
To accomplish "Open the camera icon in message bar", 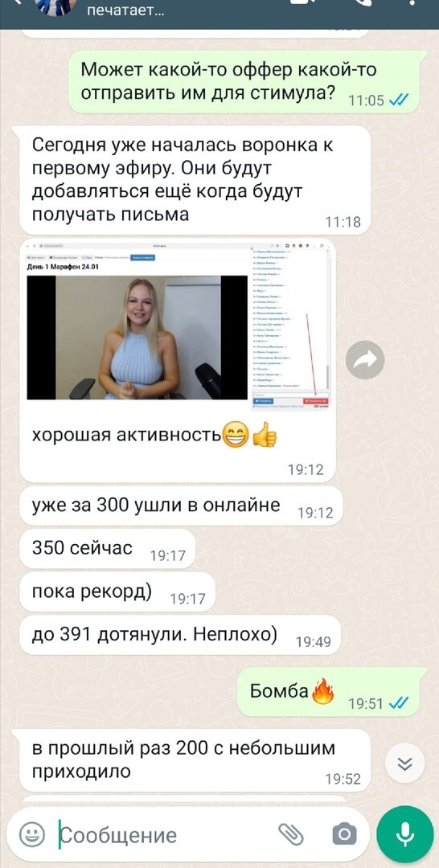I will [x=344, y=833].
